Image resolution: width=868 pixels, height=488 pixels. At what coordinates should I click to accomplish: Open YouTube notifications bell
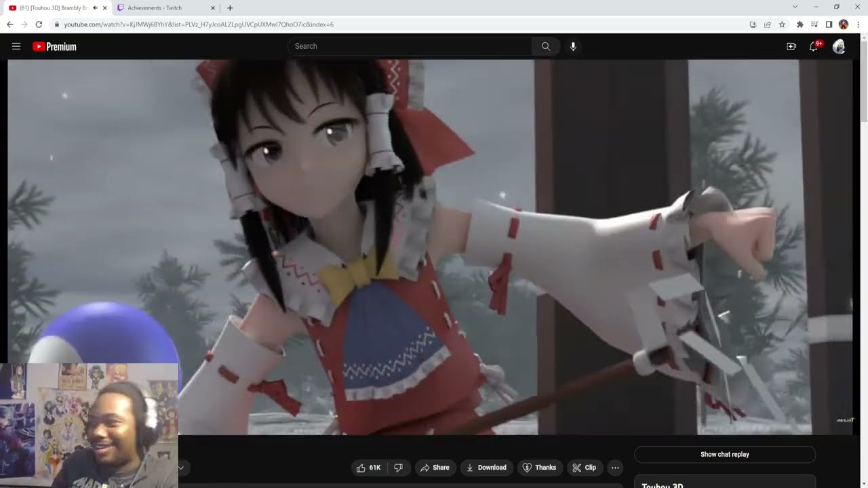coord(814,46)
